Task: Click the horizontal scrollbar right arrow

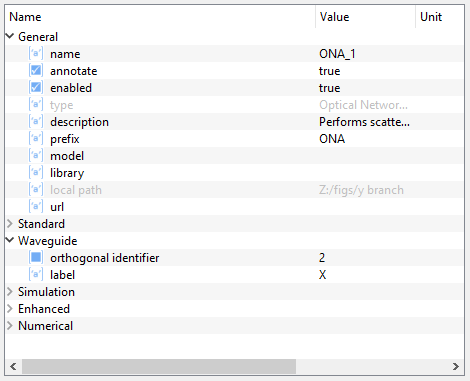Action: coord(456,367)
